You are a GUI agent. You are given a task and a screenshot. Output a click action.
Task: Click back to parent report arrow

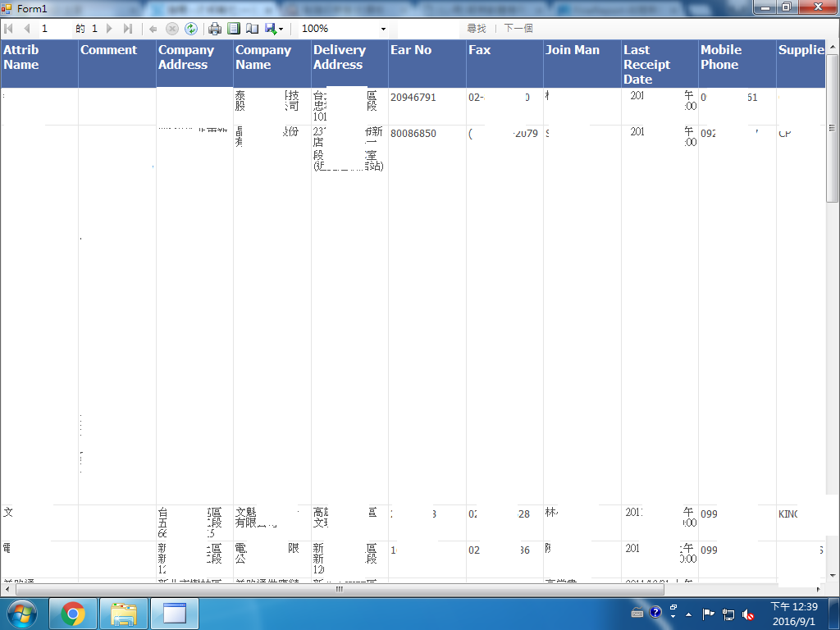click(153, 29)
